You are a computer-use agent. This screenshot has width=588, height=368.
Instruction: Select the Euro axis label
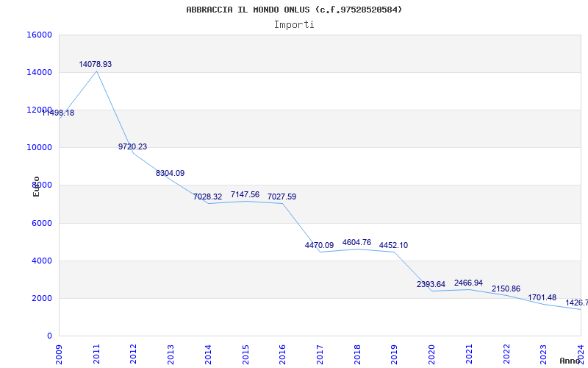(x=36, y=187)
